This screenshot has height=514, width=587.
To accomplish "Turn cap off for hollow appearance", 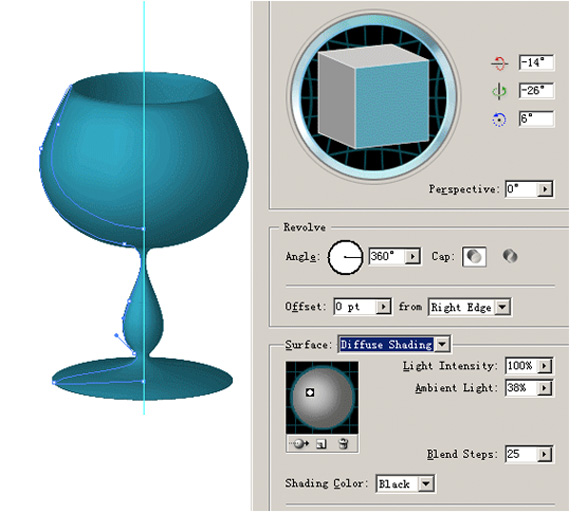I will [x=510, y=257].
